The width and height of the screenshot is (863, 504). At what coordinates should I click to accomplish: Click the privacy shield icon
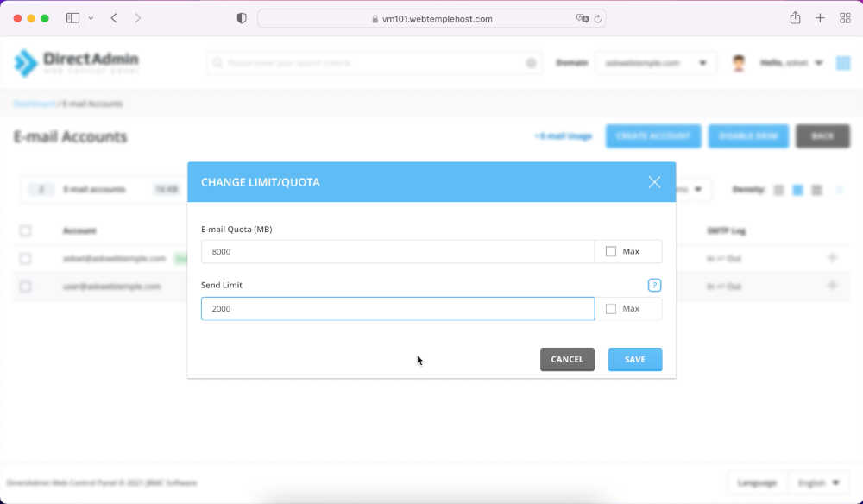[241, 18]
